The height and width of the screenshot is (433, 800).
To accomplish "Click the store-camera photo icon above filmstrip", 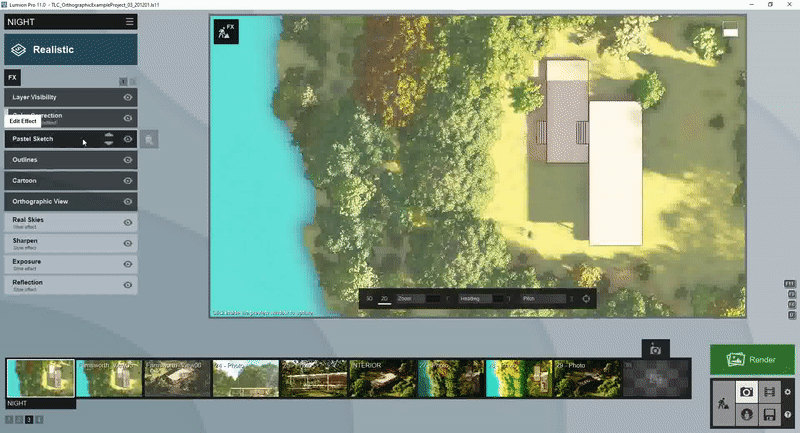I will [x=656, y=349].
